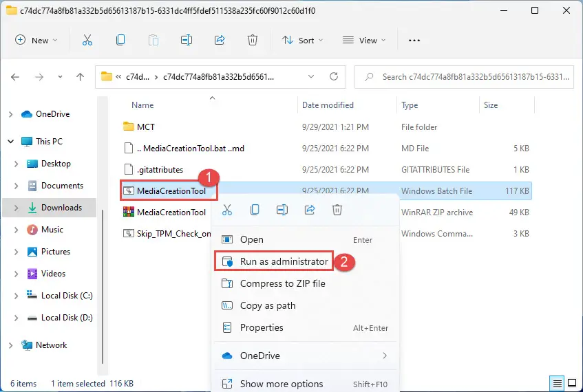
Task: Open the Recent locations dropdown chevron
Action: (60, 77)
